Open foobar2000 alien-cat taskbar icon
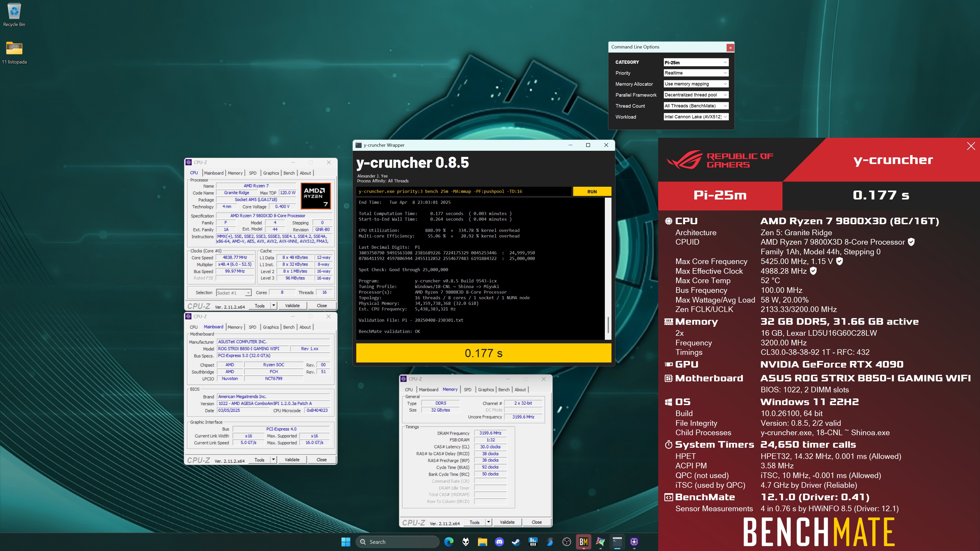This screenshot has height=551, width=980. [466, 542]
